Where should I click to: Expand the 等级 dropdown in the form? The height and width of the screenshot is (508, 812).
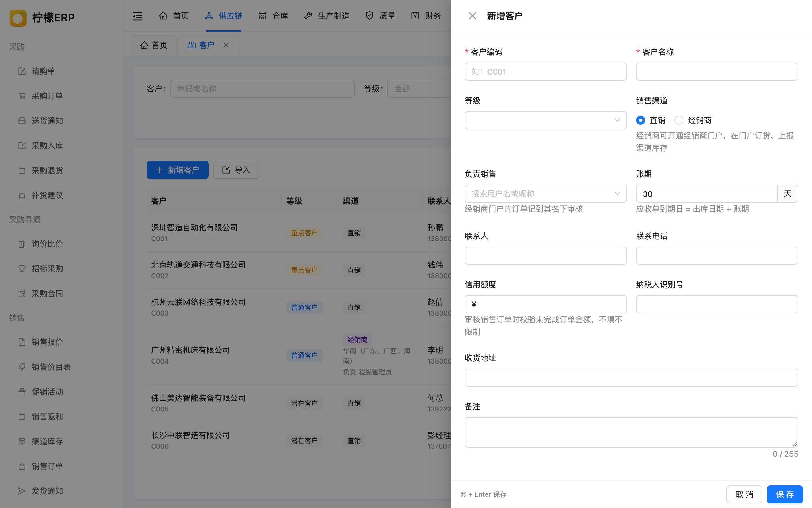(546, 120)
